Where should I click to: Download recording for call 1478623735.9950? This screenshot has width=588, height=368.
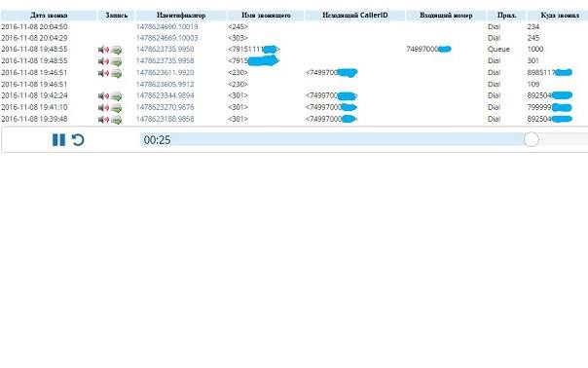click(x=116, y=50)
